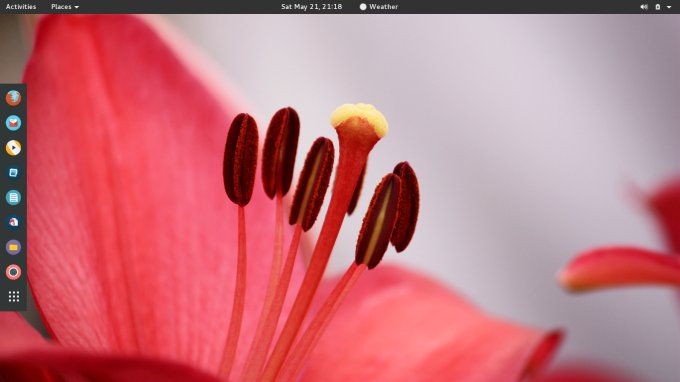Screen dimensions: 680x382
Task: Launch Firefox from the dock
Action: [13, 98]
